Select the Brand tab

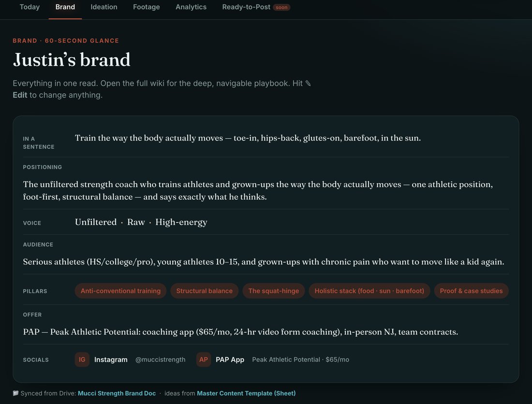tap(65, 7)
